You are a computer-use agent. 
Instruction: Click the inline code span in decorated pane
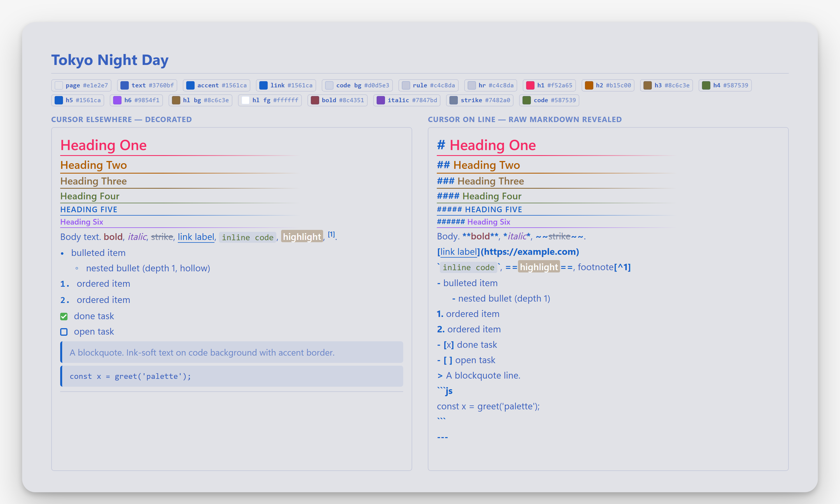coord(248,237)
